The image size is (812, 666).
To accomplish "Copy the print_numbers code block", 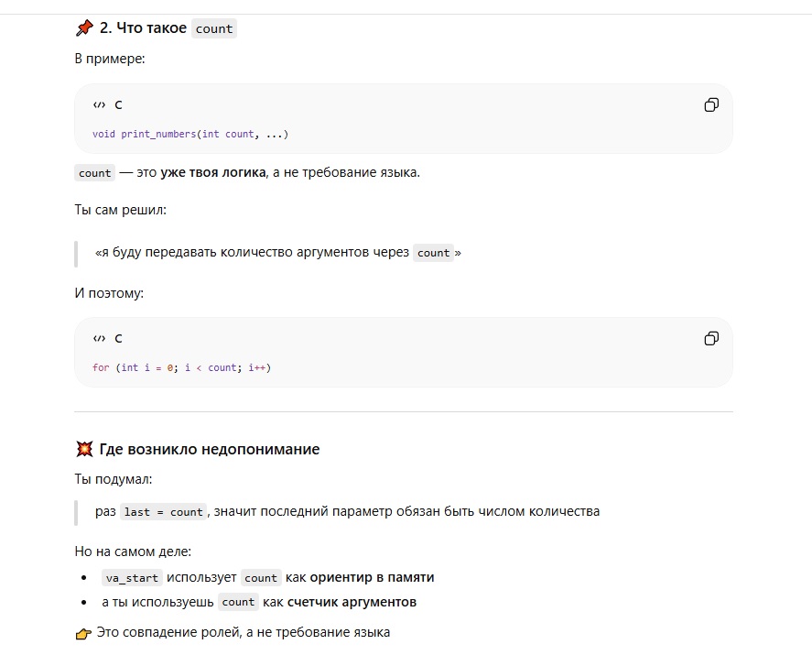I will pyautogui.click(x=711, y=105).
